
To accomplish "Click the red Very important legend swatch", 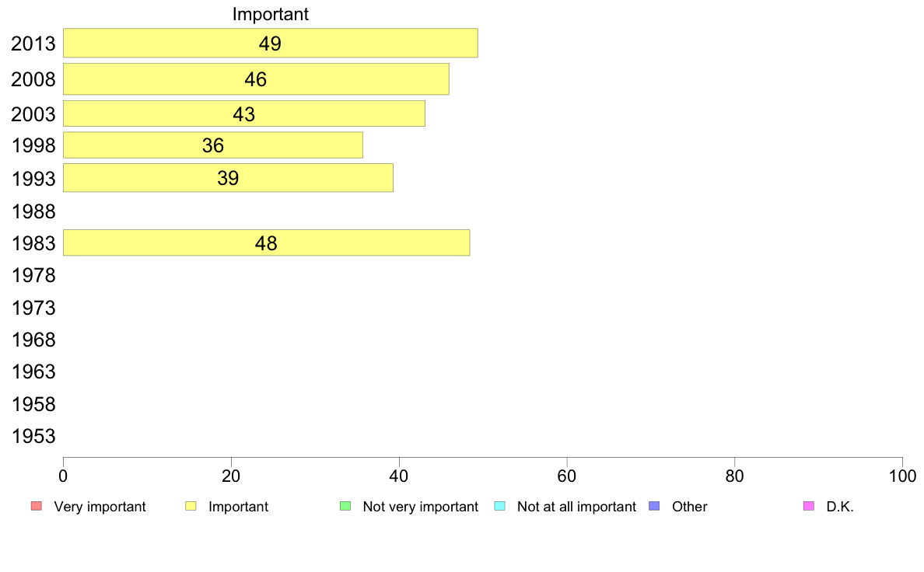I will pyautogui.click(x=37, y=506).
